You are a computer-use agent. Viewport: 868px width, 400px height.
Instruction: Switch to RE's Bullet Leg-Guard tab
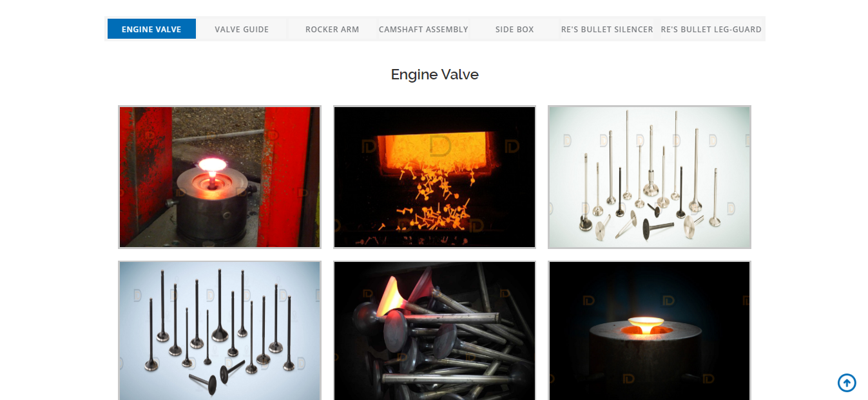pyautogui.click(x=711, y=29)
